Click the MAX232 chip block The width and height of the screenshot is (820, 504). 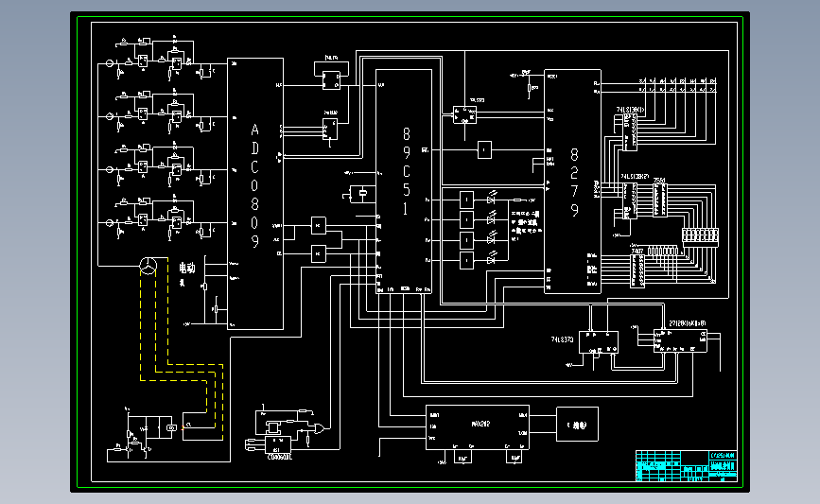pyautogui.click(x=478, y=427)
